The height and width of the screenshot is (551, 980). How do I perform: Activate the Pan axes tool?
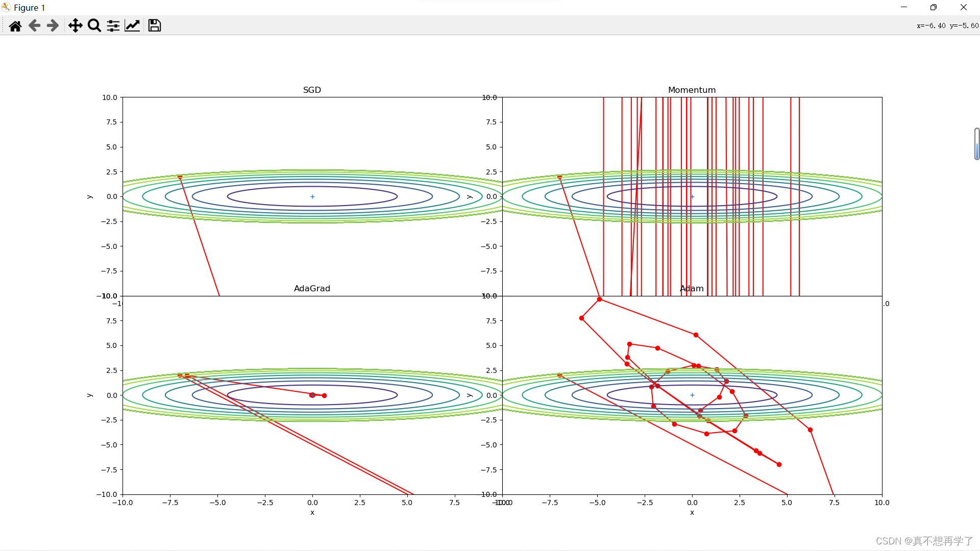(x=75, y=26)
